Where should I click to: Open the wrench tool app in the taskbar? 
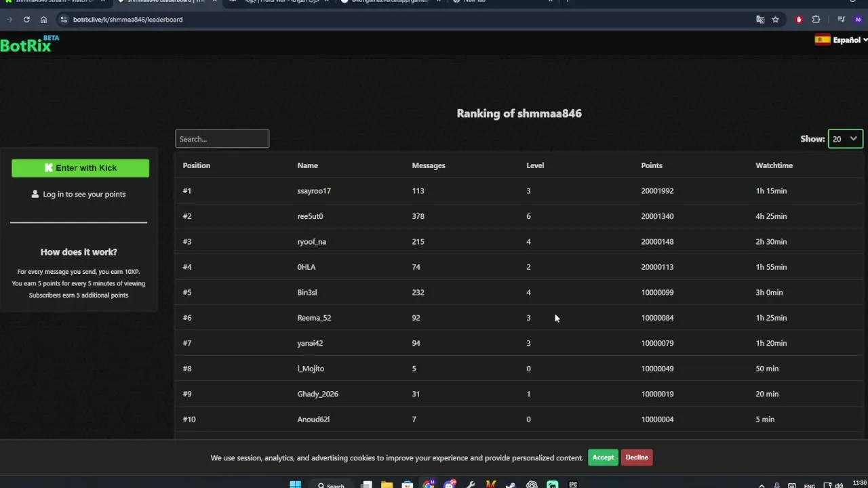tap(470, 485)
